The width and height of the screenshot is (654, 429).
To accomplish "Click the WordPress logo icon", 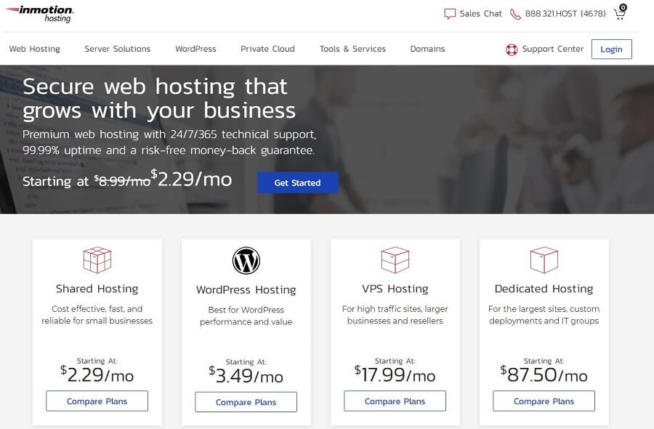I will point(246,261).
